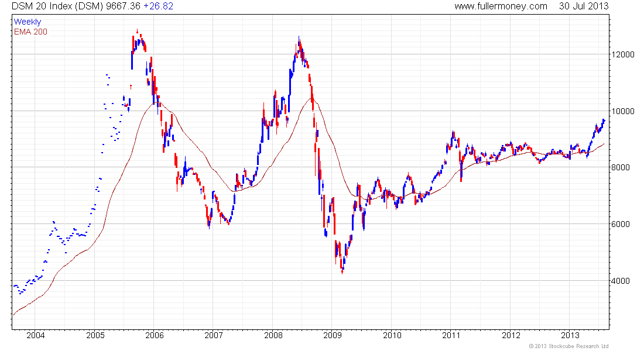The height and width of the screenshot is (351, 644).
Task: Select the index value 9667.36
Action: pos(123,6)
